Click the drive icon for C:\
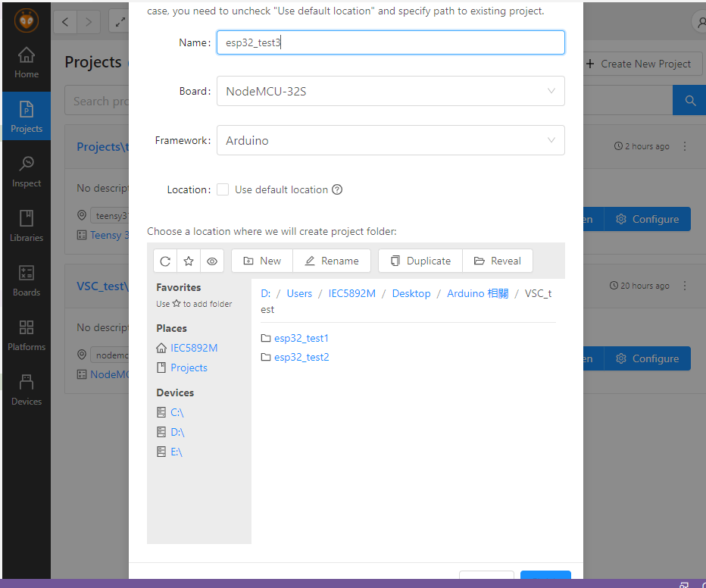The height and width of the screenshot is (588, 706). point(161,412)
